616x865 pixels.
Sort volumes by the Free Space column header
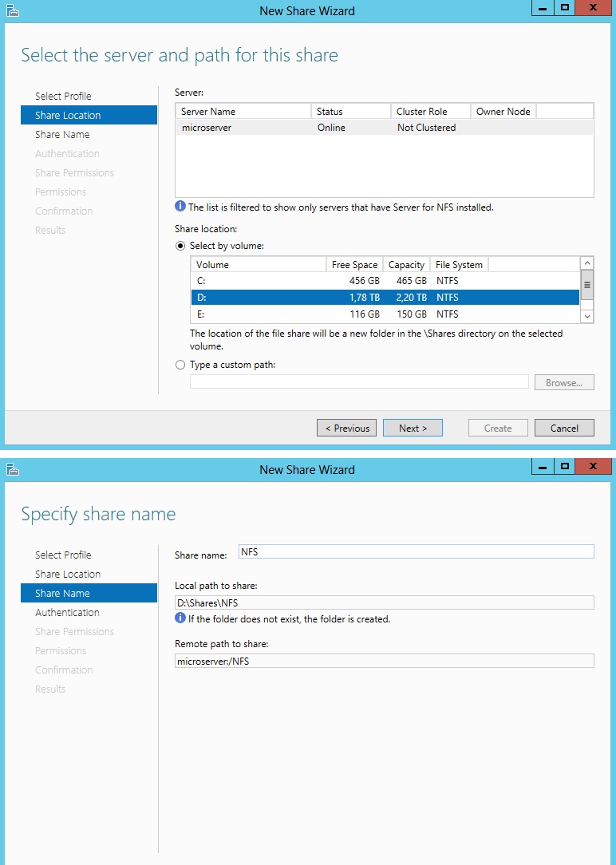pyautogui.click(x=354, y=265)
